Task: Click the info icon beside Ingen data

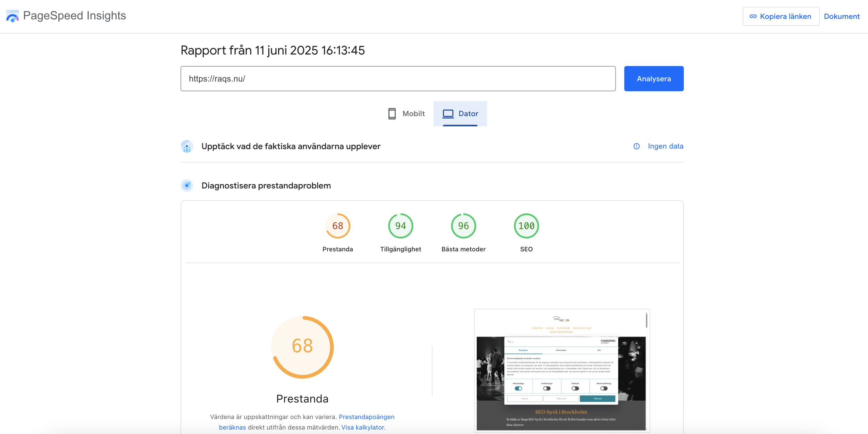Action: (636, 146)
